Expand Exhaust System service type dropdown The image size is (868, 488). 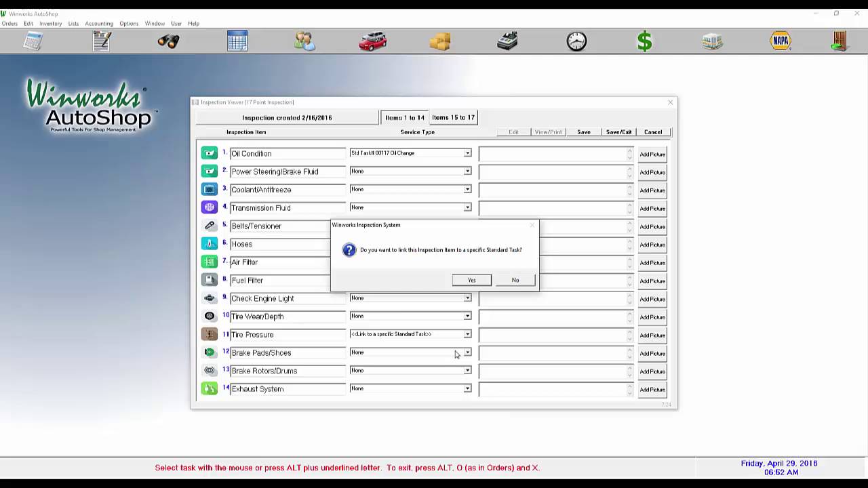(x=467, y=388)
